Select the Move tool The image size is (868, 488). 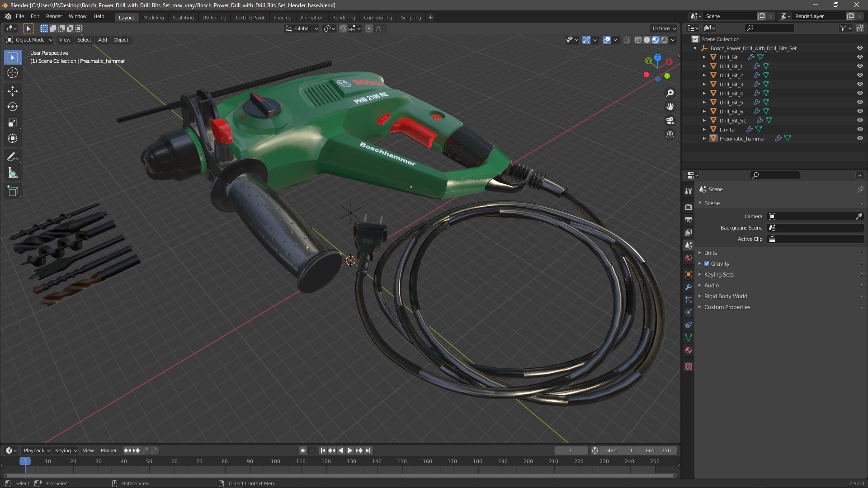click(13, 91)
